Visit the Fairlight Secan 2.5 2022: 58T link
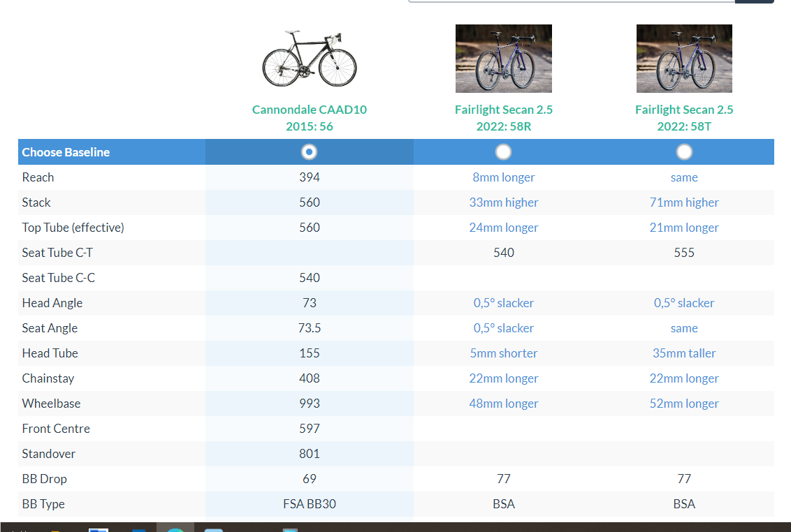Screen dimensions: 791x532 pyautogui.click(x=684, y=118)
